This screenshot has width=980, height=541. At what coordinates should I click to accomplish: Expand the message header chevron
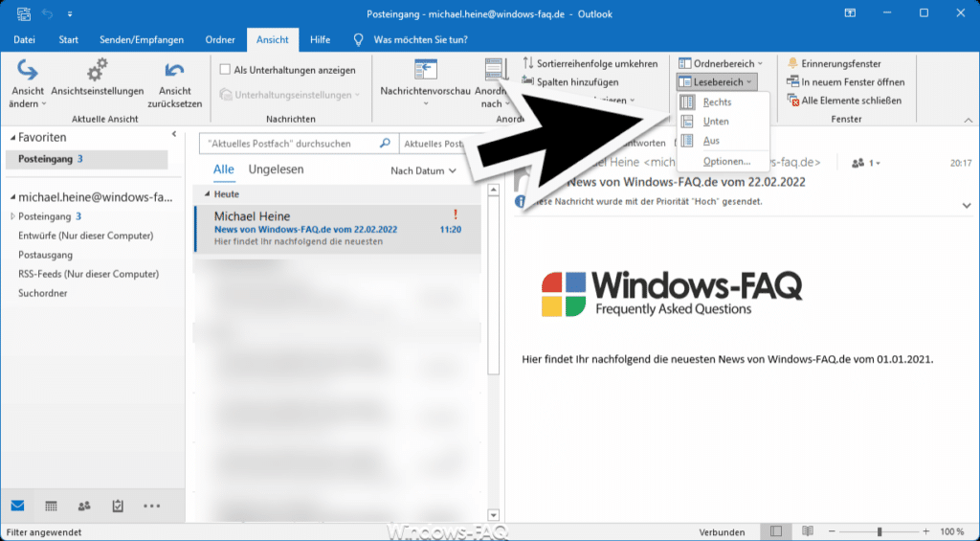[967, 205]
